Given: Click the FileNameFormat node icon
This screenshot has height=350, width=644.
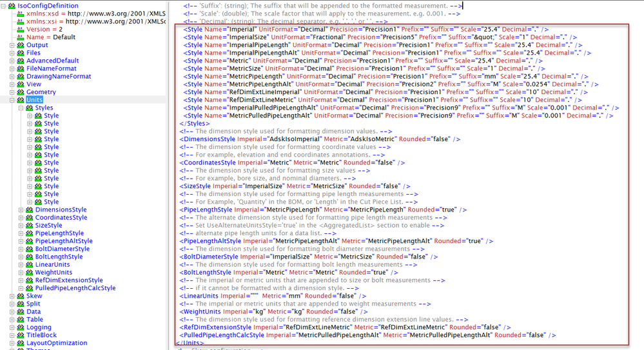Looking at the screenshot, I should 20,68.
